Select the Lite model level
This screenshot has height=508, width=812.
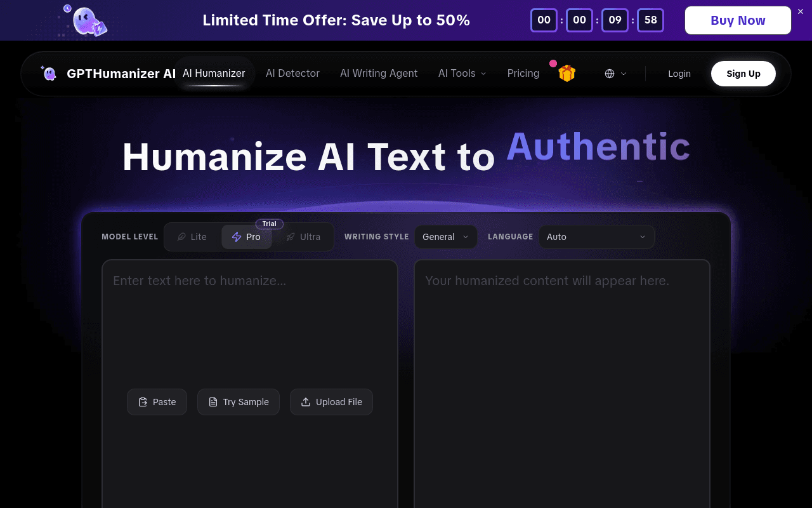click(x=192, y=237)
